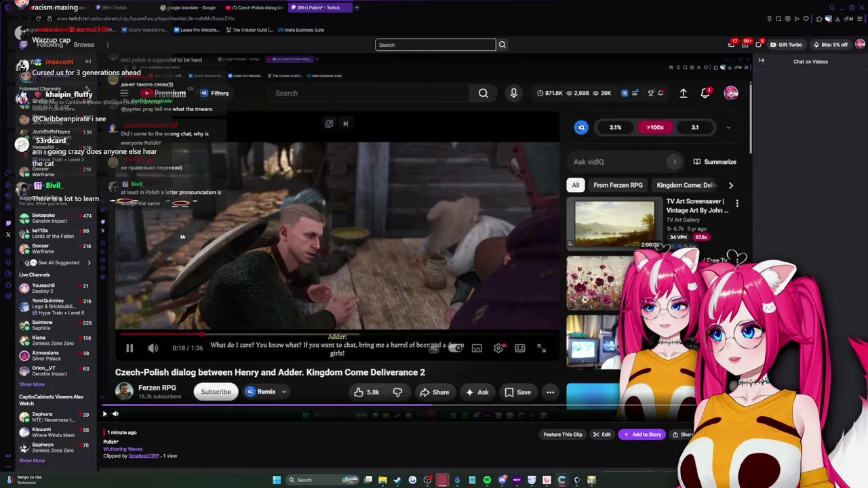The image size is (868, 488).
Task: Open the Wuthering Waves game link
Action: pyautogui.click(x=123, y=449)
